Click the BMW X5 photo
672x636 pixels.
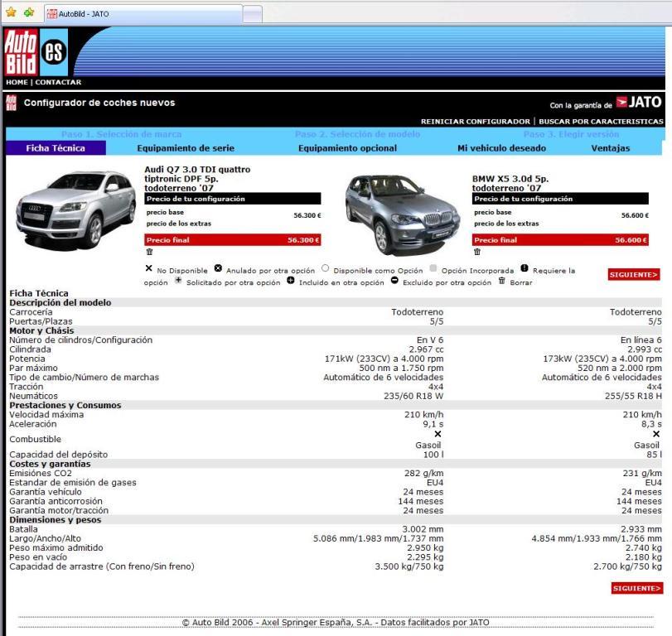coord(402,214)
